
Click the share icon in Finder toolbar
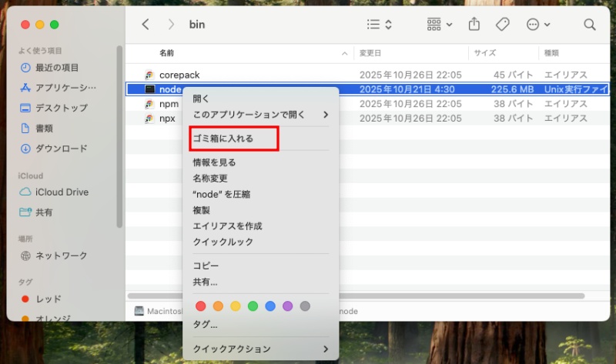pyautogui.click(x=474, y=25)
